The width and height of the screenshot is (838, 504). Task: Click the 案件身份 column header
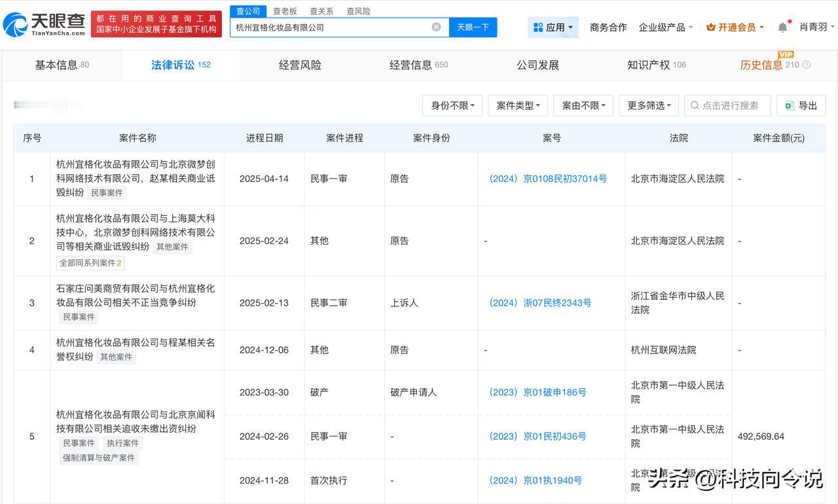coord(431,138)
